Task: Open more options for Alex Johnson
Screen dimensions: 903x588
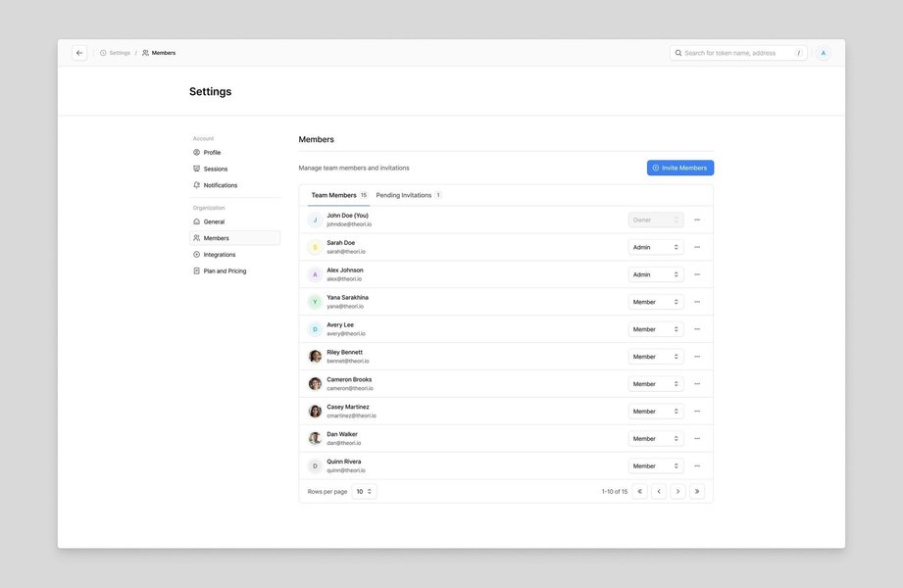Action: (697, 274)
